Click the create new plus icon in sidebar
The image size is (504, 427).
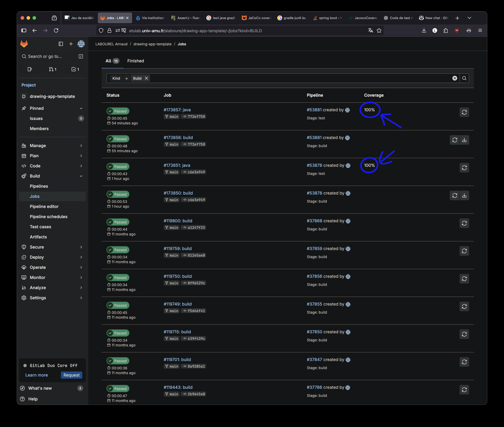coord(71,44)
